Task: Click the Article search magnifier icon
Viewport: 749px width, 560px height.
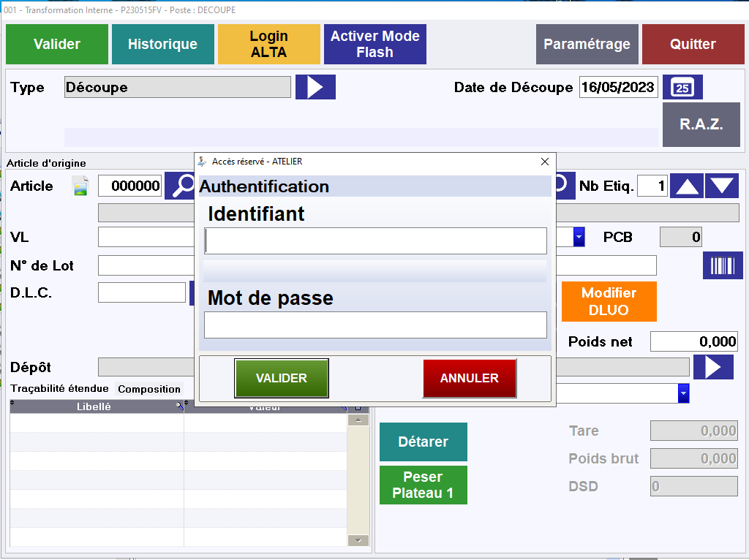Action: [x=179, y=186]
